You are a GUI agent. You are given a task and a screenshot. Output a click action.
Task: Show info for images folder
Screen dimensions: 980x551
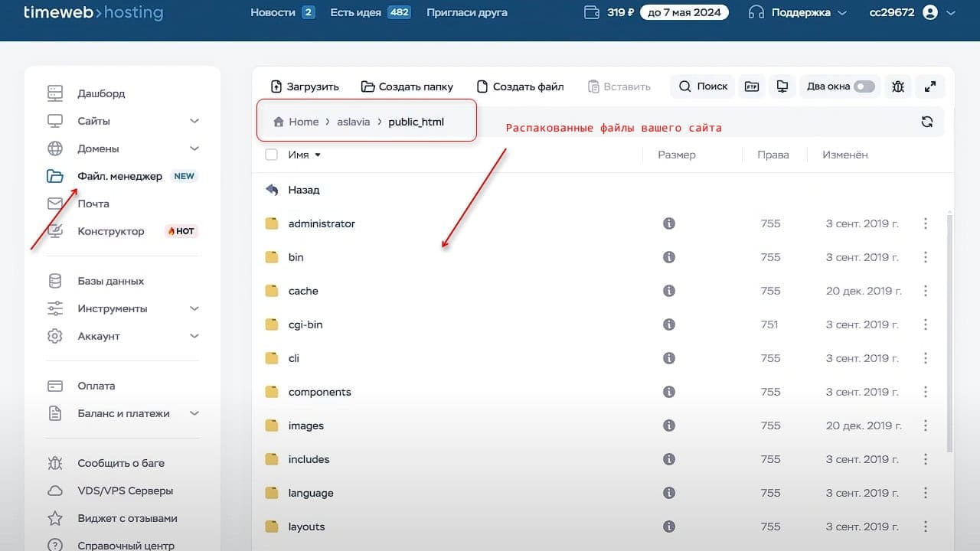(669, 425)
